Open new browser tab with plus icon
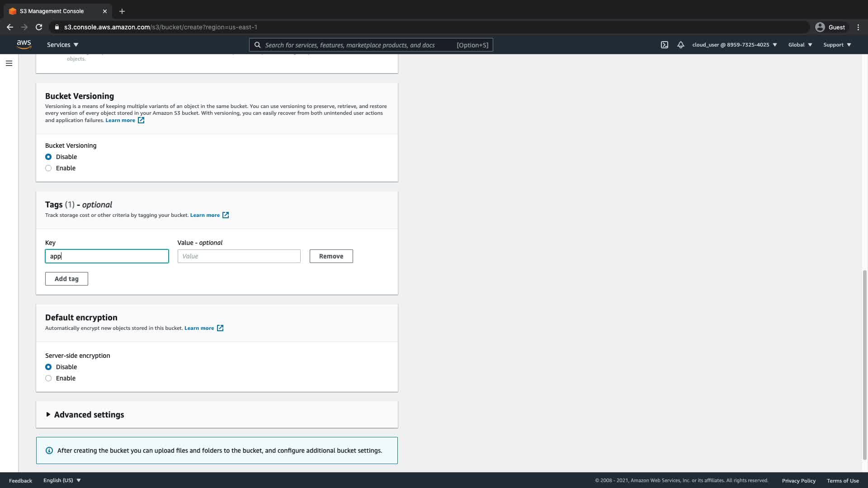Viewport: 868px width, 488px height. coord(122,11)
